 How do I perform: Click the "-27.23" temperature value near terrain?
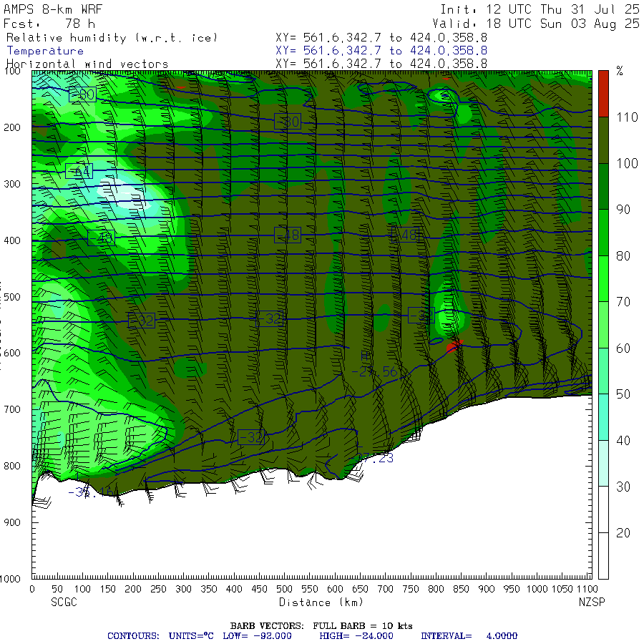coord(374,459)
